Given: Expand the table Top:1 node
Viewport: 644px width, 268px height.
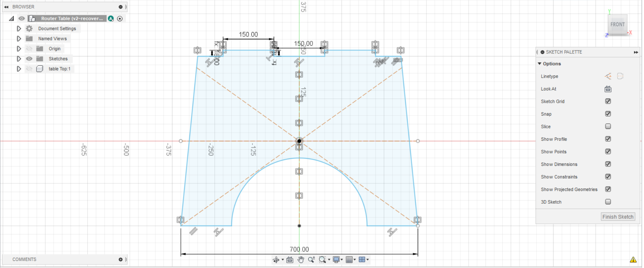Looking at the screenshot, I should 19,69.
